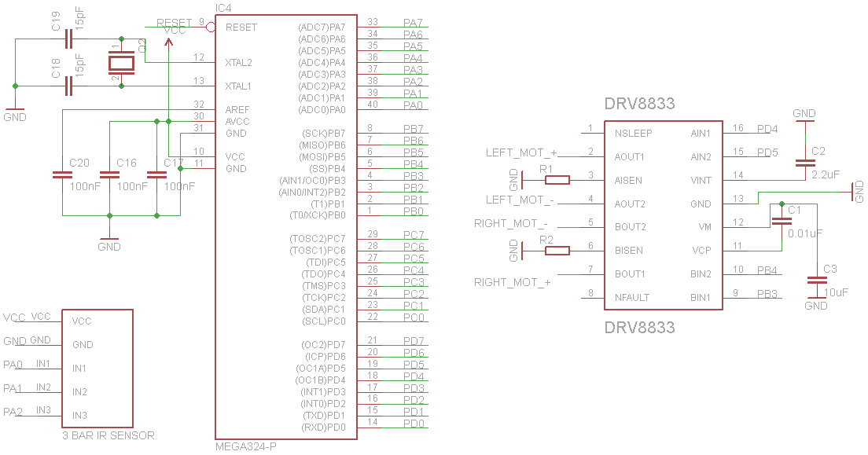Image resolution: width=868 pixels, height=455 pixels.
Task: Click the (MOSI)PB5 pin label
Action: [x=322, y=156]
